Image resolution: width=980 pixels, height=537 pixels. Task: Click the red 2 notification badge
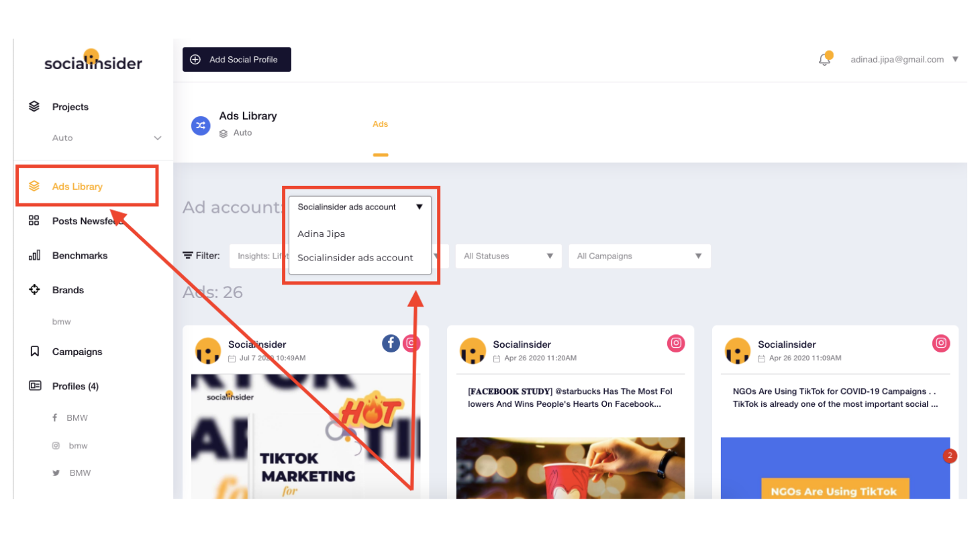click(949, 456)
